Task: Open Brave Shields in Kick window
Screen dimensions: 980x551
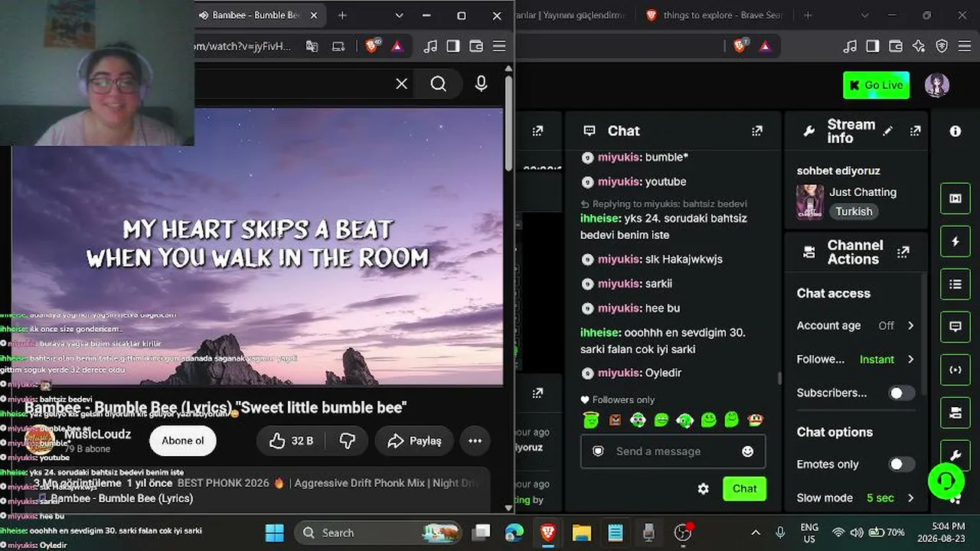Action: [740, 46]
